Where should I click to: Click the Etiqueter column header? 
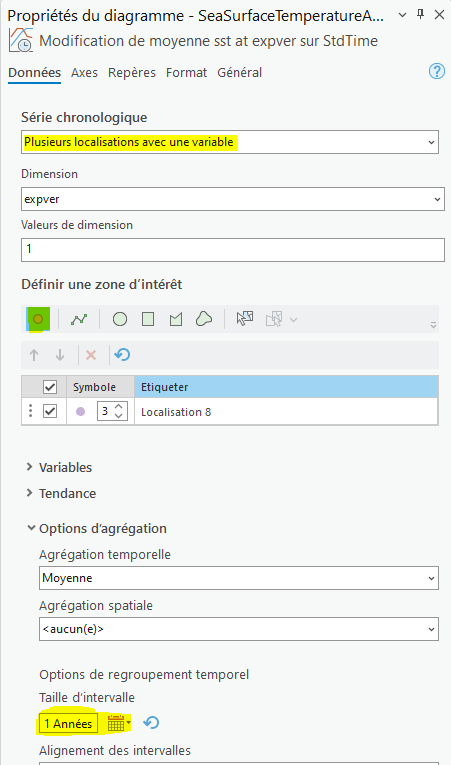[x=286, y=387]
